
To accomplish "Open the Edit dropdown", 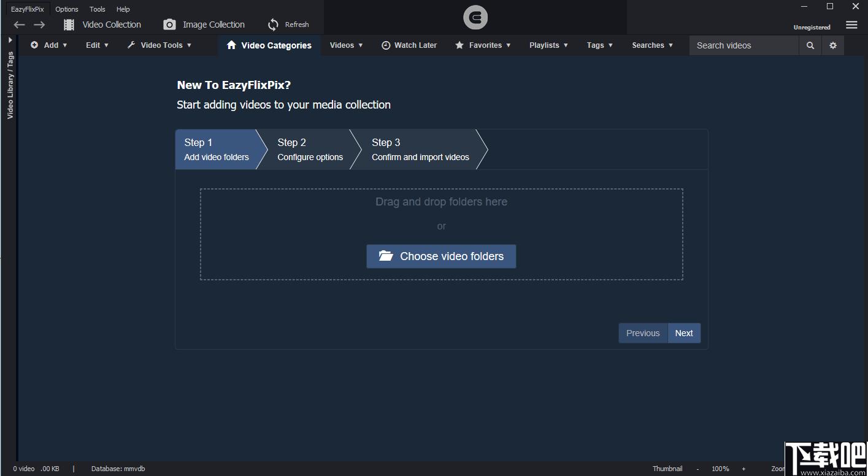I will (x=97, y=45).
